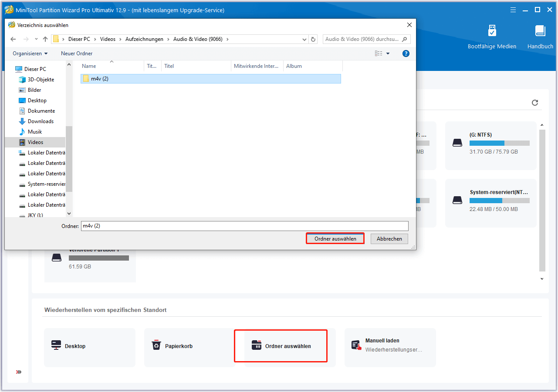This screenshot has width=558, height=392.
Task: Choose Papierkorb recovery location
Action: 190,347
